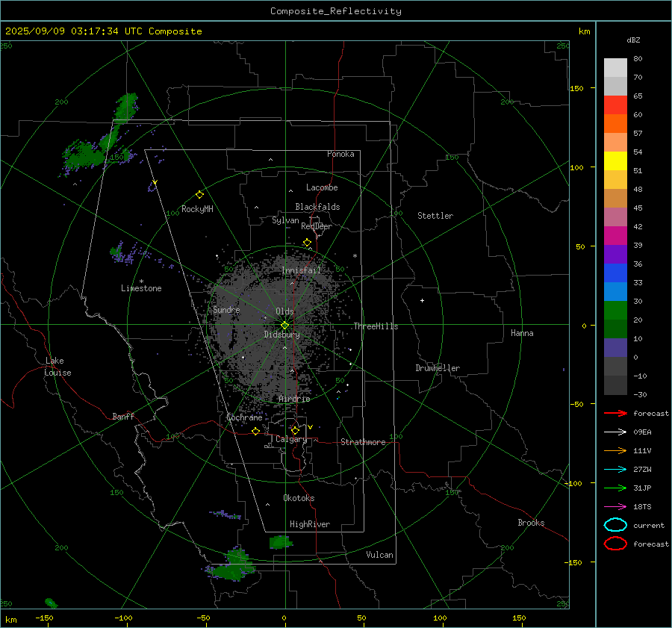Click the magenta 18TS arrow icon
This screenshot has width=672, height=628.
pos(615,507)
